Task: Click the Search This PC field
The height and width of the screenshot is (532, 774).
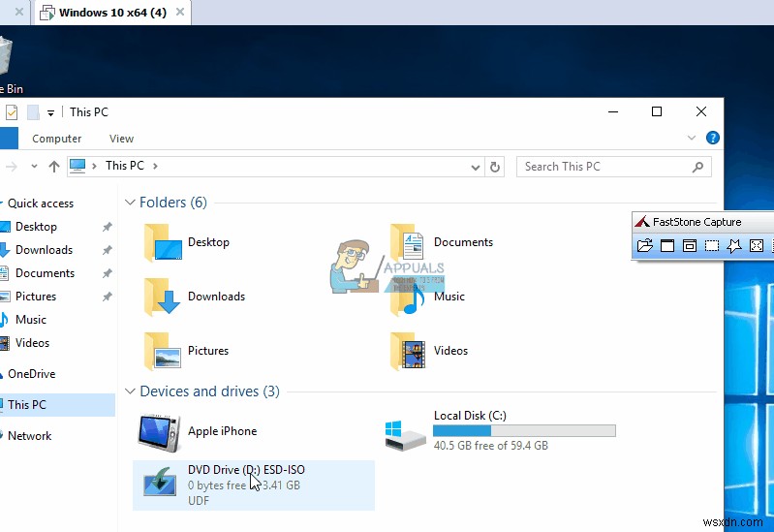Action: 613,167
